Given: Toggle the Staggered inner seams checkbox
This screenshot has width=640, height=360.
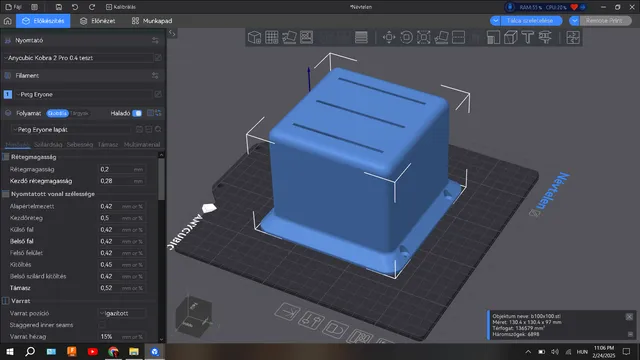Looking at the screenshot, I should 102,325.
